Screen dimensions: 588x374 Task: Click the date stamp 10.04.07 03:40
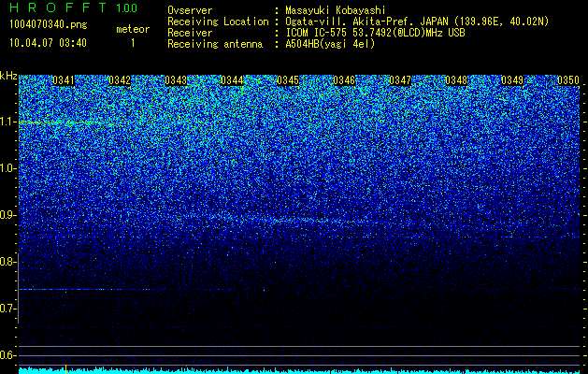coord(49,43)
